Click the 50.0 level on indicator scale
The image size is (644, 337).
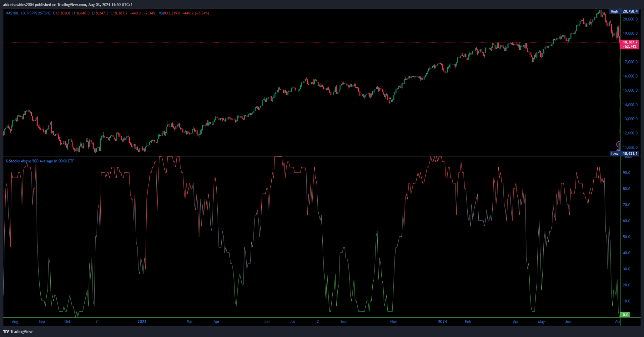pyautogui.click(x=626, y=237)
